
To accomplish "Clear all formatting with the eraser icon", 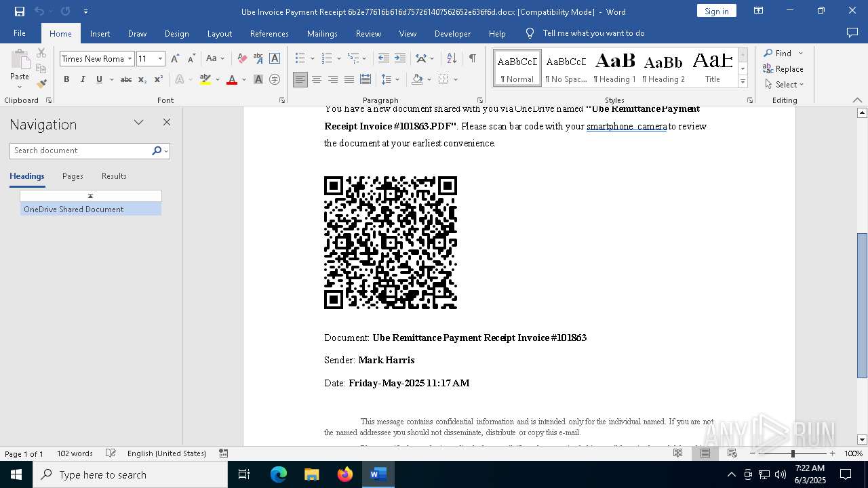I will [x=242, y=59].
